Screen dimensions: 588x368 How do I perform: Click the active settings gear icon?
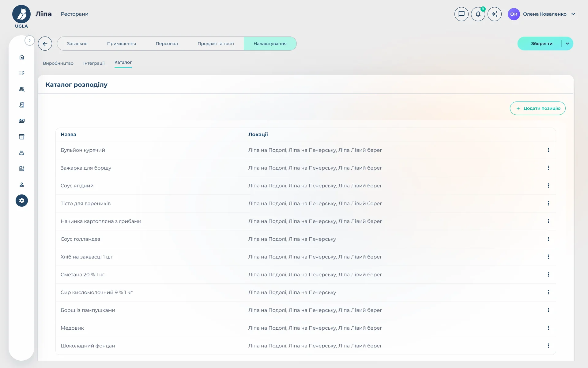coord(22,201)
